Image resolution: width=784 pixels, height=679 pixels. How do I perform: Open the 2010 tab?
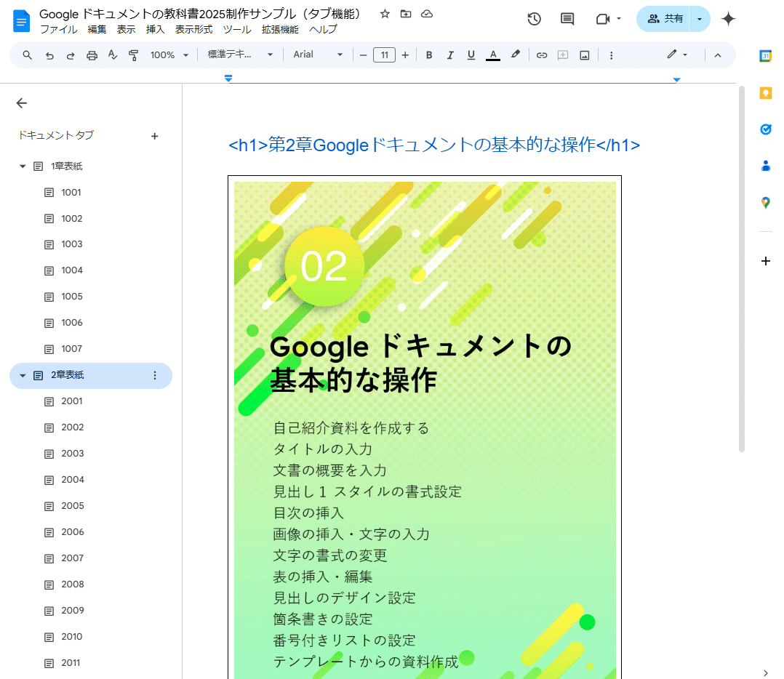(x=71, y=637)
